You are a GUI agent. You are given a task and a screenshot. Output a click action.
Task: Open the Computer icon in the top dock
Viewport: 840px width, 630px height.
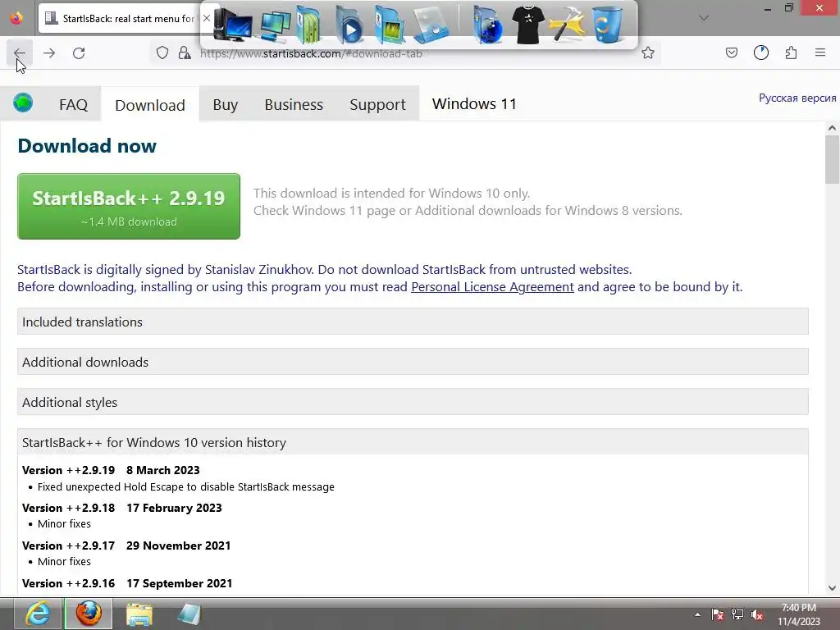tap(232, 25)
